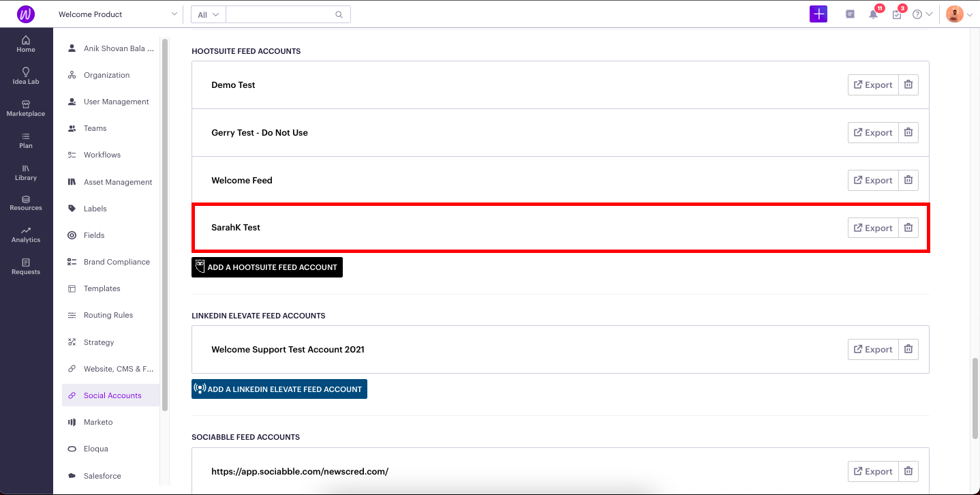Select Routing Rules in settings menu
Viewport: 980px width, 495px height.
pos(110,315)
